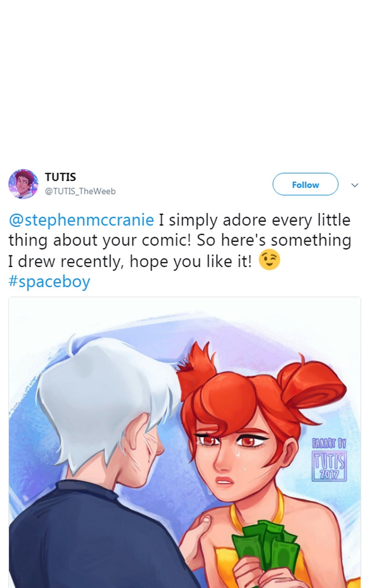The image size is (374, 588).
Task: Visit the @TUTIS_TheWeeb handle
Action: pos(80,191)
